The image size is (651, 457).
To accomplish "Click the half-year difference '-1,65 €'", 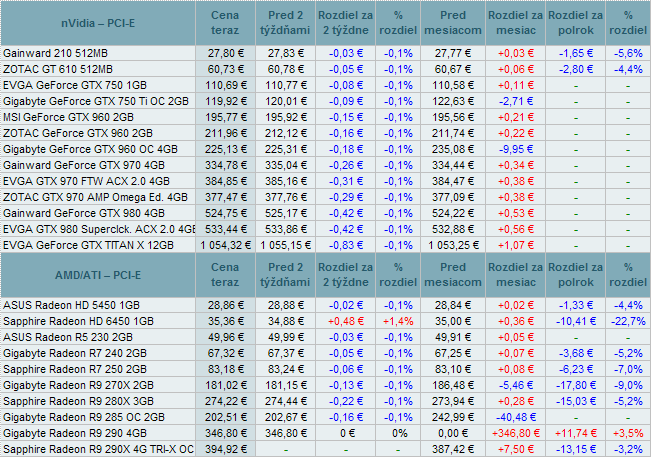I will coord(575,53).
